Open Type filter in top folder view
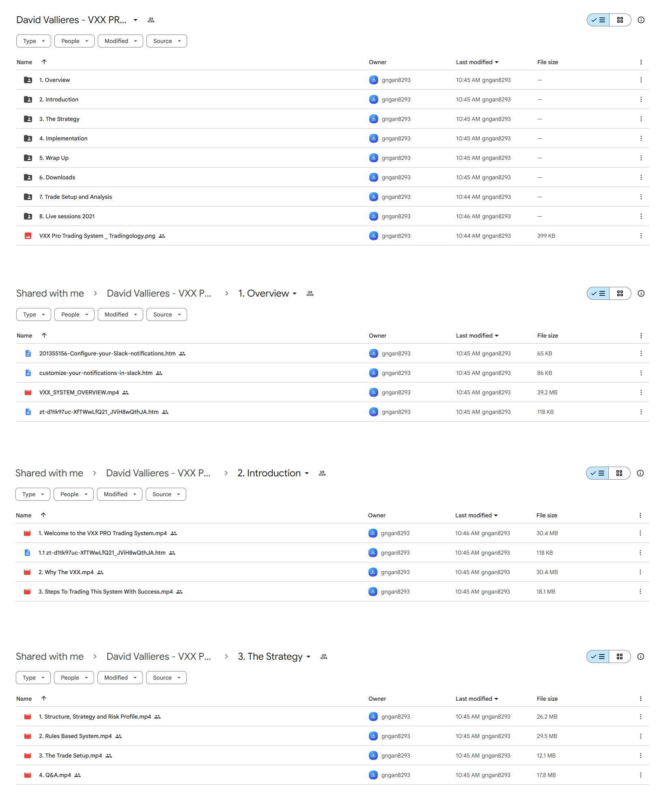Screen dimensions: 672x805 pos(34,41)
